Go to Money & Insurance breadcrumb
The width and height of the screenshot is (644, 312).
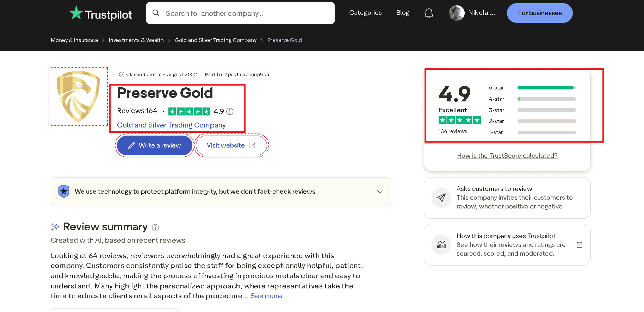click(74, 40)
